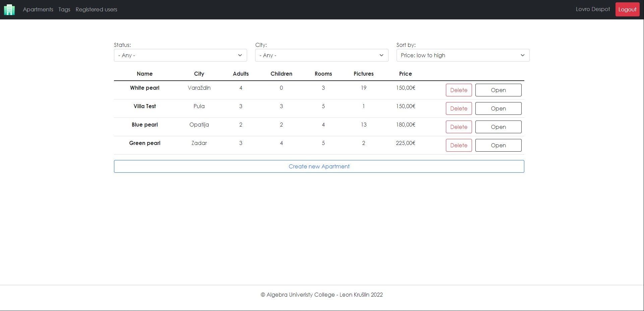Click the Name column header
The width and height of the screenshot is (644, 311).
tap(144, 74)
